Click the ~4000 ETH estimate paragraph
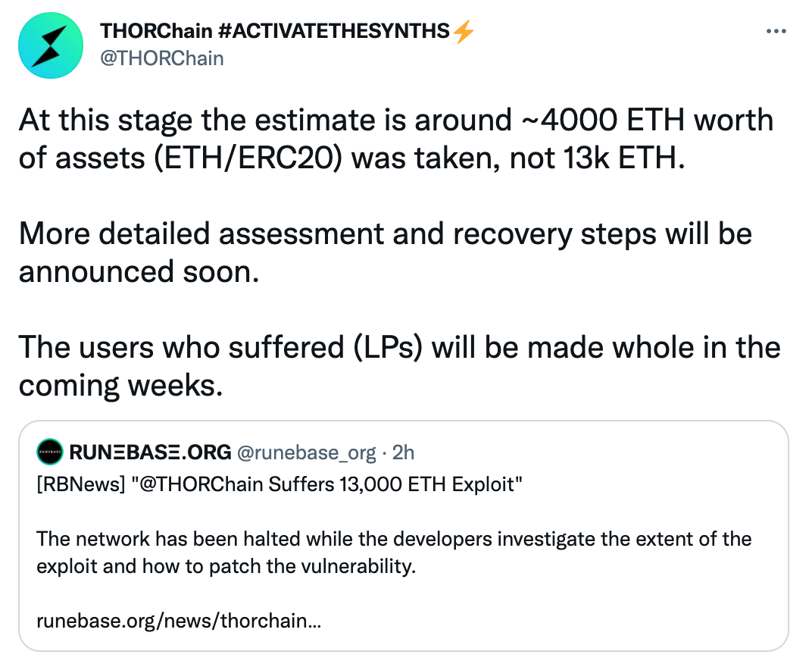The image size is (812, 667). (x=396, y=139)
